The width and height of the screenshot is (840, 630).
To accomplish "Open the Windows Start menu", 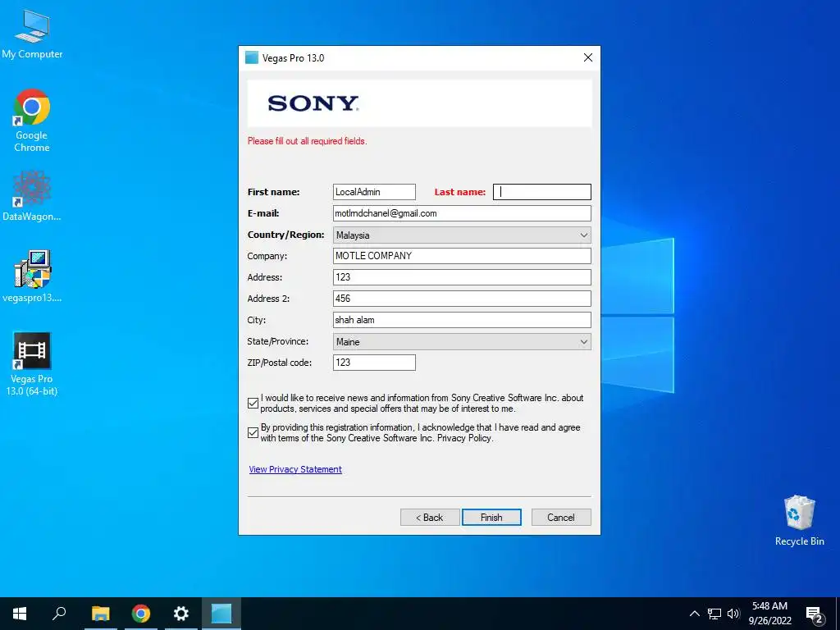I will tap(20, 614).
